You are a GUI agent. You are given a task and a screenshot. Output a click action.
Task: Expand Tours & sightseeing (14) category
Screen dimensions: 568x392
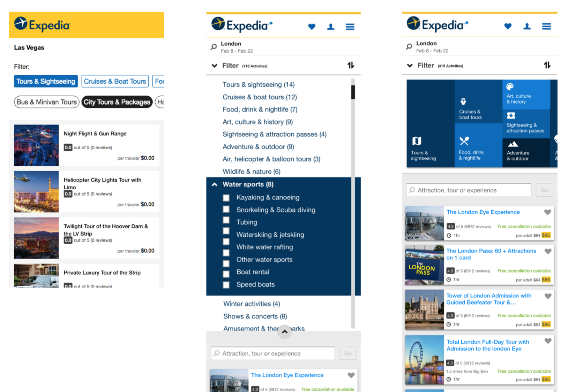[259, 84]
